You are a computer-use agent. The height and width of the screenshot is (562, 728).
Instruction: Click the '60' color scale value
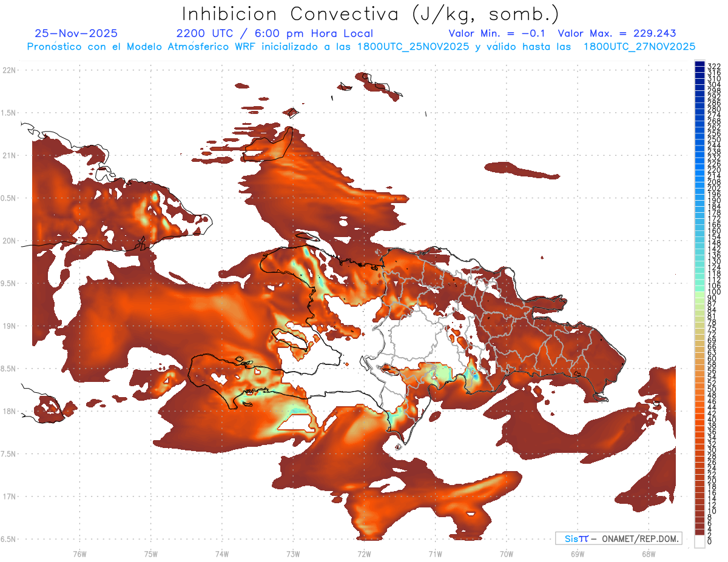pos(712,359)
